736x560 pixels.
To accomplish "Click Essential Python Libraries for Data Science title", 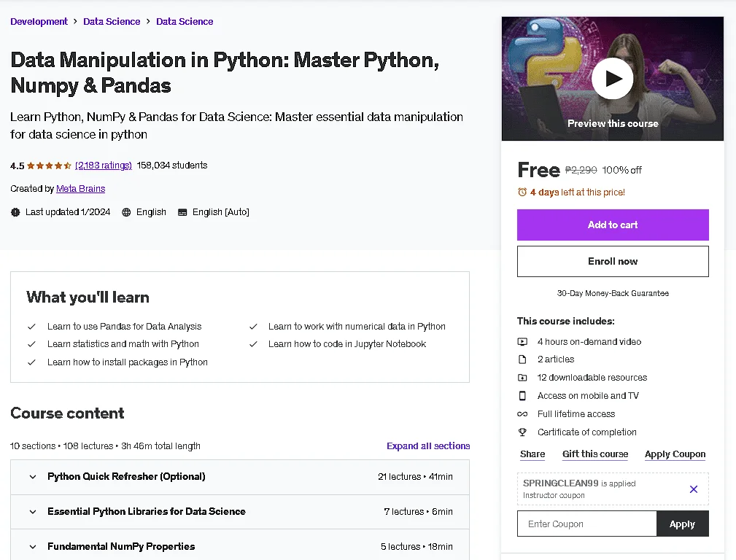I will (147, 511).
